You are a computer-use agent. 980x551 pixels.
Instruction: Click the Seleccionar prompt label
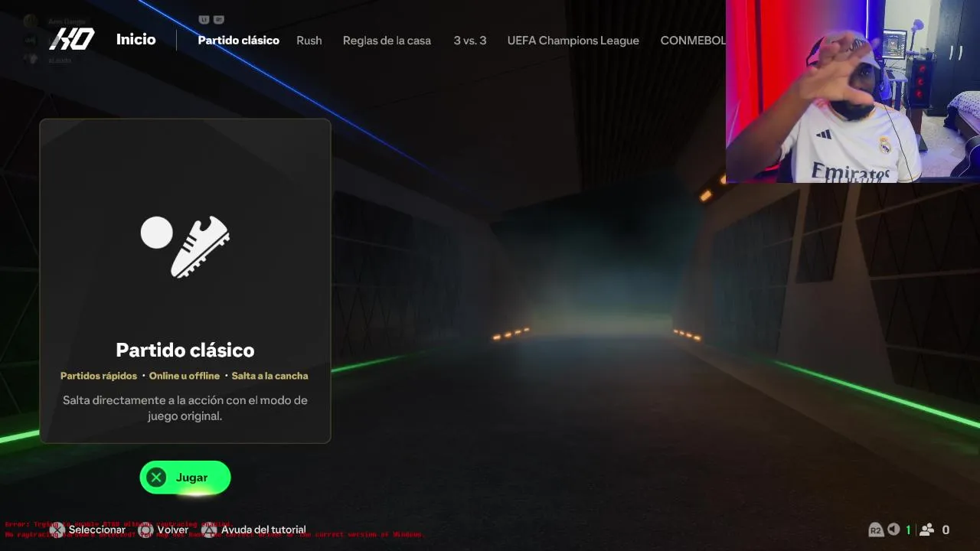coord(97,530)
